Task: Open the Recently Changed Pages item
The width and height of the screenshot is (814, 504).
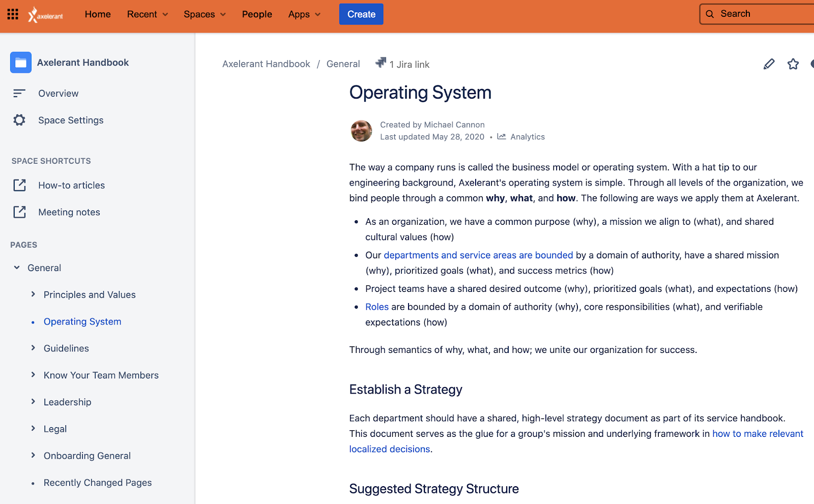Action: point(98,483)
